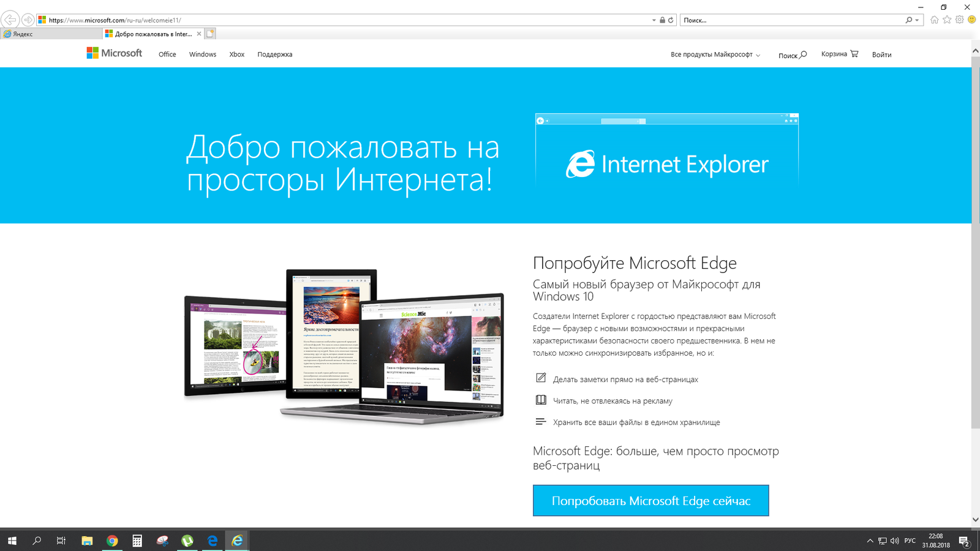Click the browser Forward arrow button

click(28, 20)
